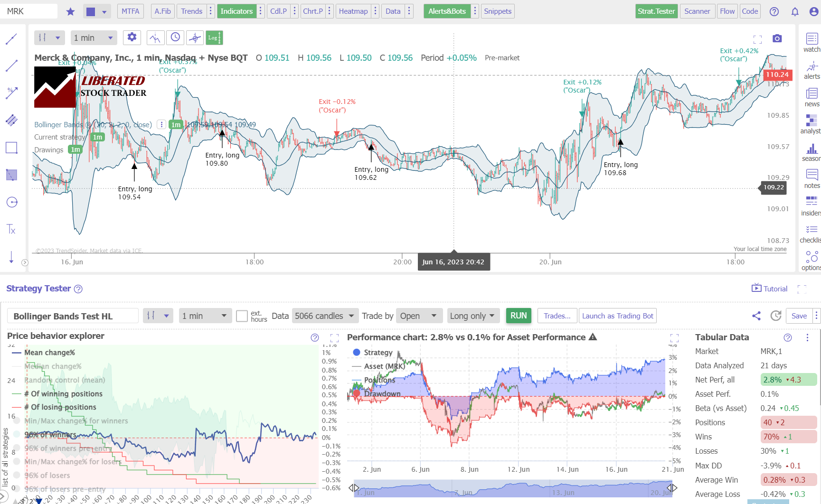This screenshot has width=821, height=504.
Task: Open the chart settings gear
Action: pyautogui.click(x=132, y=37)
